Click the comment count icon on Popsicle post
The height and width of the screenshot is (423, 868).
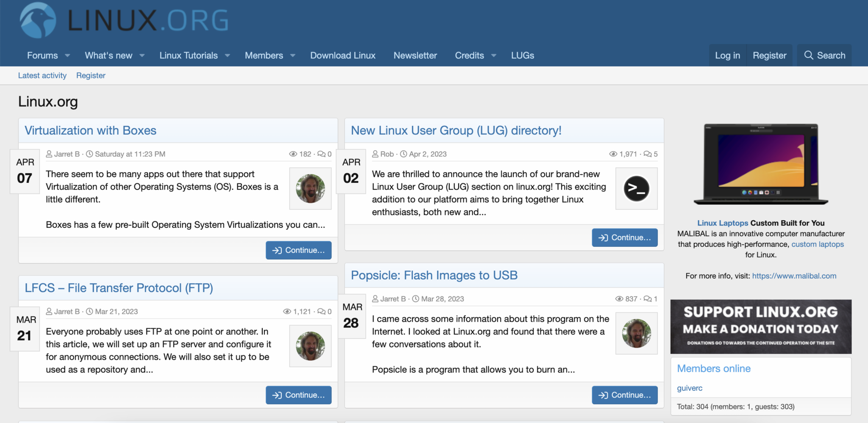pos(648,299)
